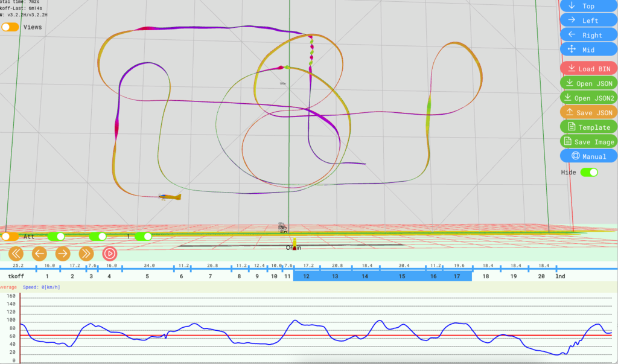Select maneuver 3 in the timeline

coord(91,276)
